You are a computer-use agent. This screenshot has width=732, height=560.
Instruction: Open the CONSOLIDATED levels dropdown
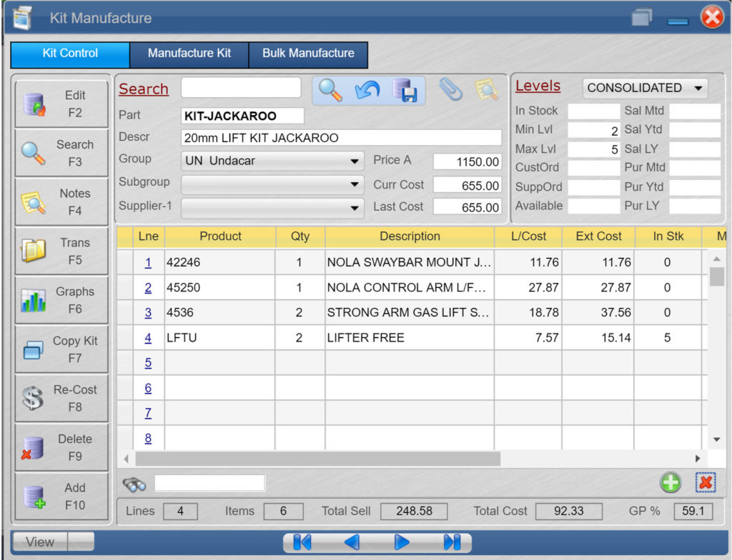tap(645, 88)
